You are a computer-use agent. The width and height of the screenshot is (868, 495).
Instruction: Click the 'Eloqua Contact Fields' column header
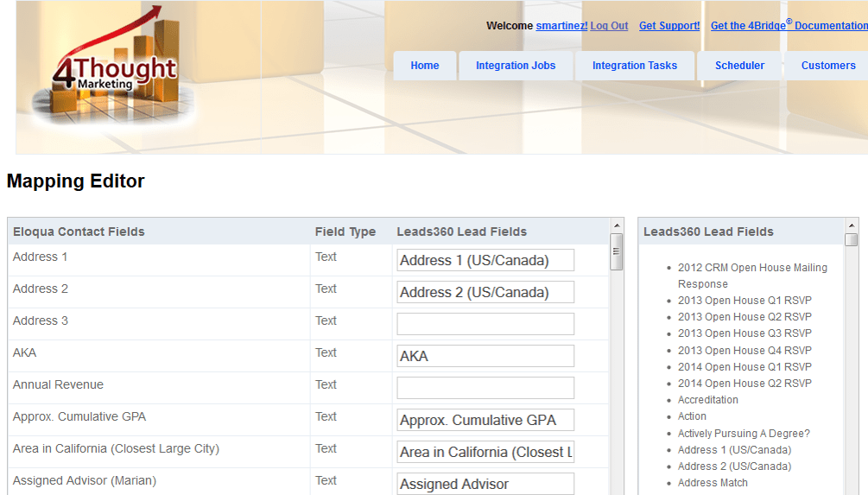point(79,232)
